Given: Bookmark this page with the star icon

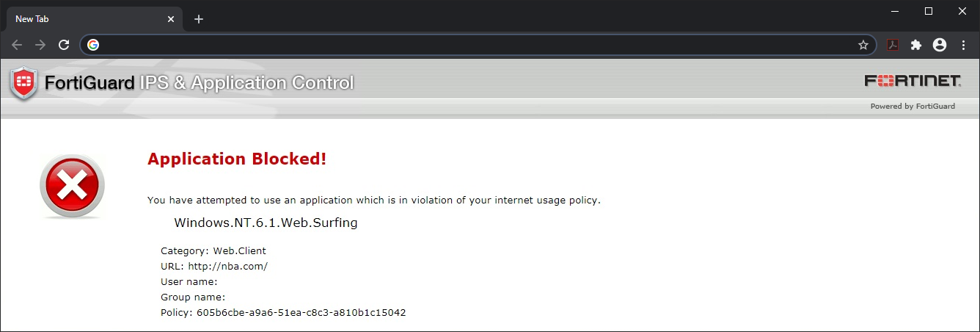Looking at the screenshot, I should point(863,45).
